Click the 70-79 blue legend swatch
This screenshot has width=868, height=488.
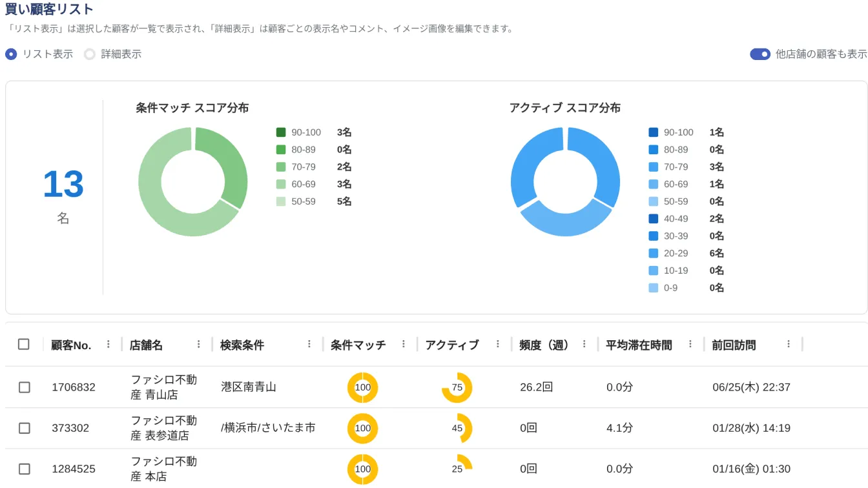point(654,167)
